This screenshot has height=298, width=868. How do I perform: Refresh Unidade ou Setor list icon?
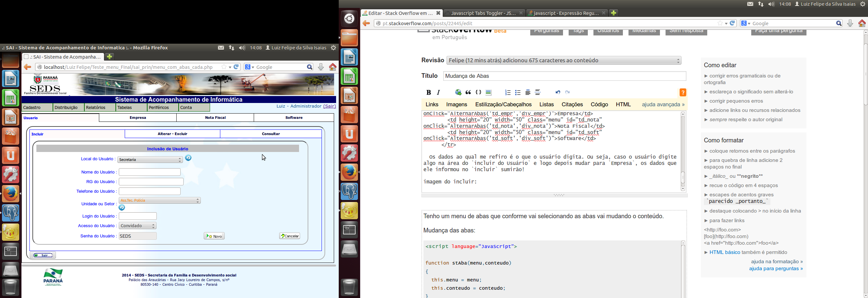click(x=122, y=208)
